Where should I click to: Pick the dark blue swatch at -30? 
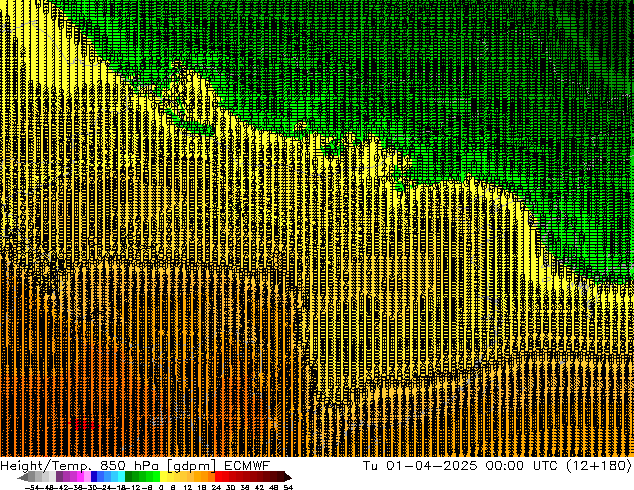tap(94, 476)
